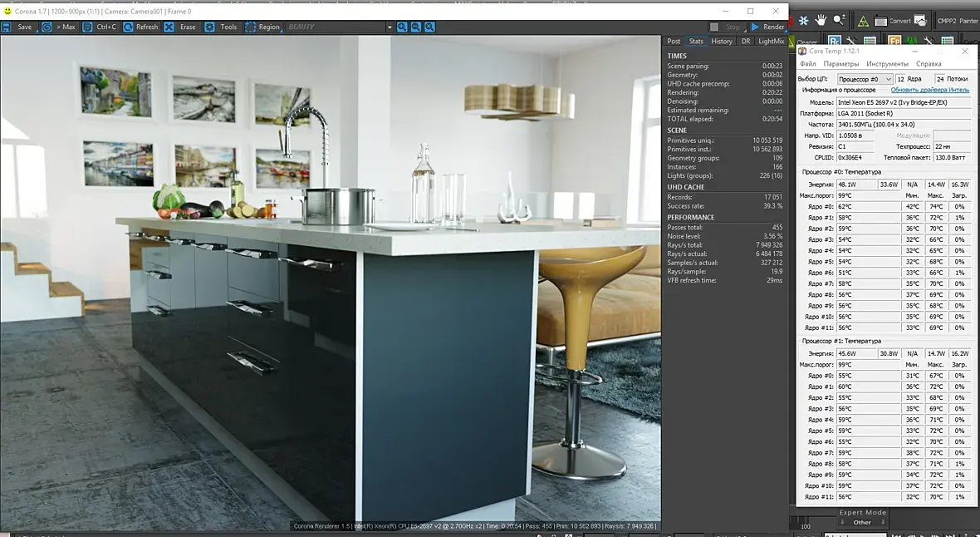Click the Обновить драйвера Интель link
The image size is (980, 537).
pos(929,90)
